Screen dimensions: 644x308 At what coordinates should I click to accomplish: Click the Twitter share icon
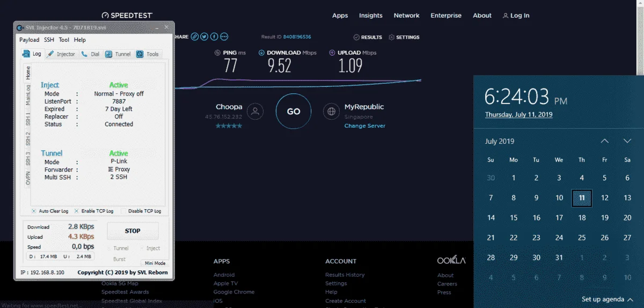pos(204,36)
